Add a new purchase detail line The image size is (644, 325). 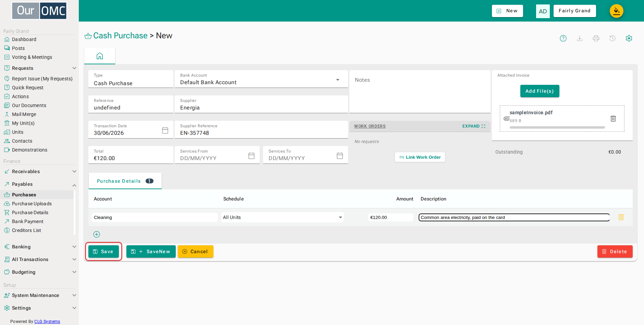[x=97, y=234]
